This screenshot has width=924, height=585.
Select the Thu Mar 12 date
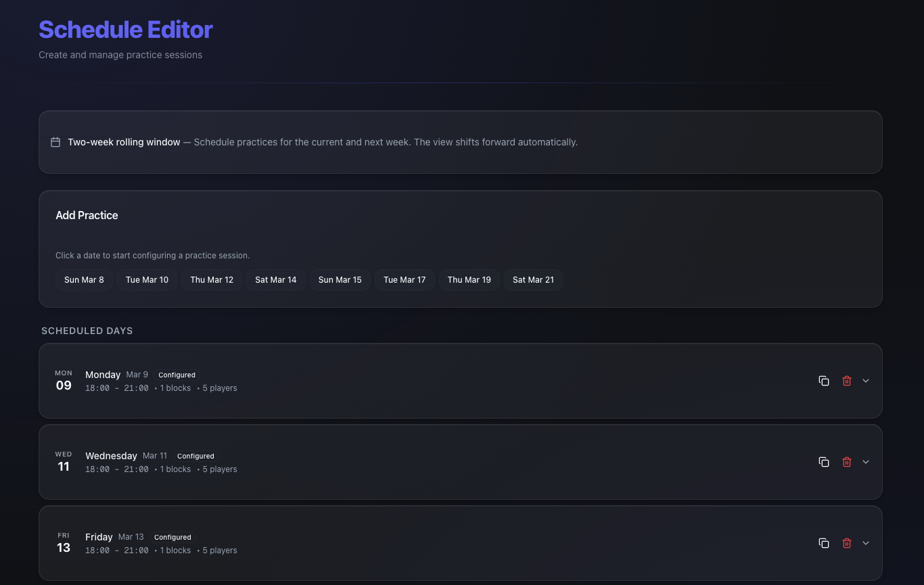tap(211, 279)
